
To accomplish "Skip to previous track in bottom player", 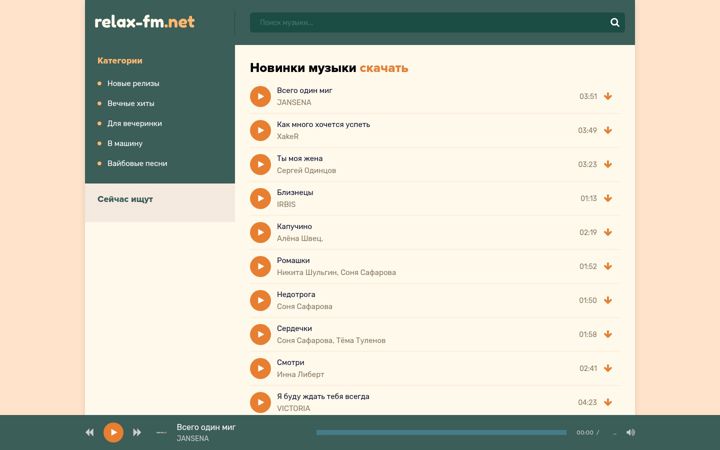I will [x=90, y=432].
